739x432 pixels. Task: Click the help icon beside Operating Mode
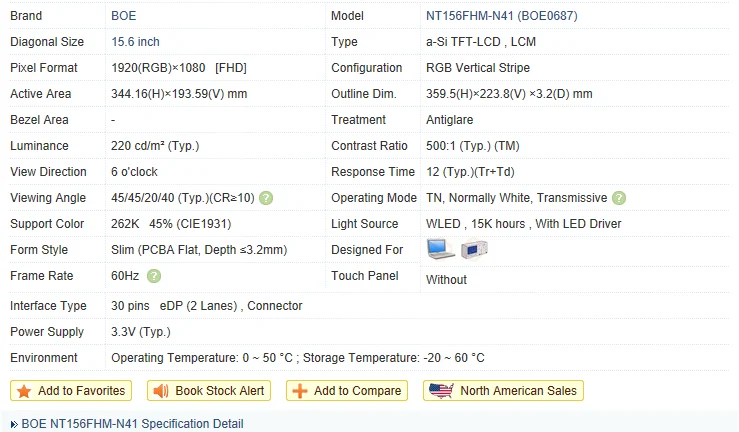(619, 198)
